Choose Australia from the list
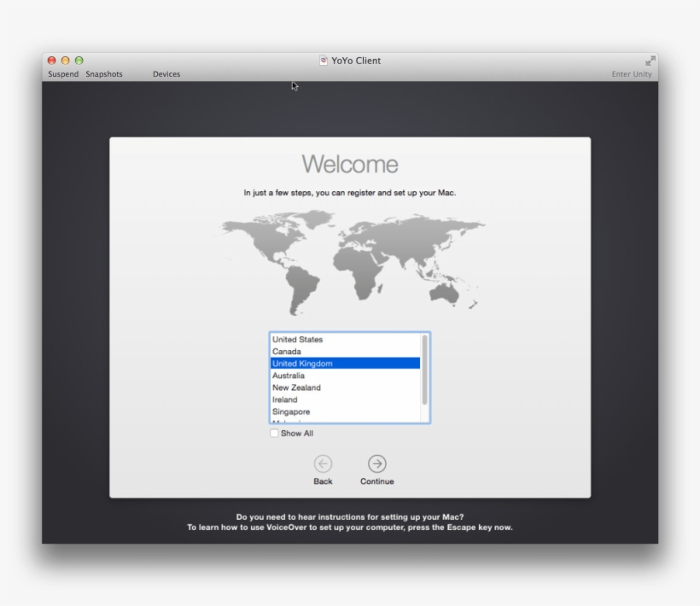The image size is (700, 606). (289, 376)
